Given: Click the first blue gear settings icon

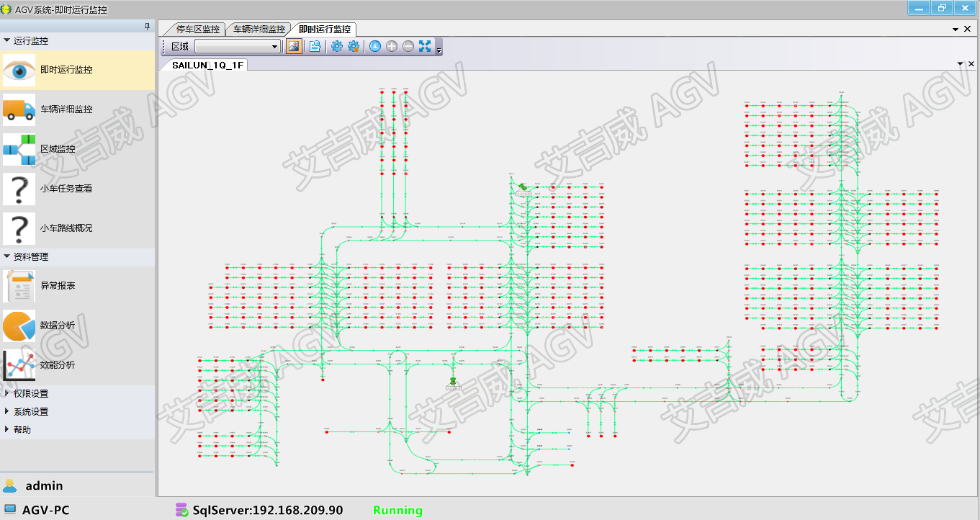Looking at the screenshot, I should [336, 46].
